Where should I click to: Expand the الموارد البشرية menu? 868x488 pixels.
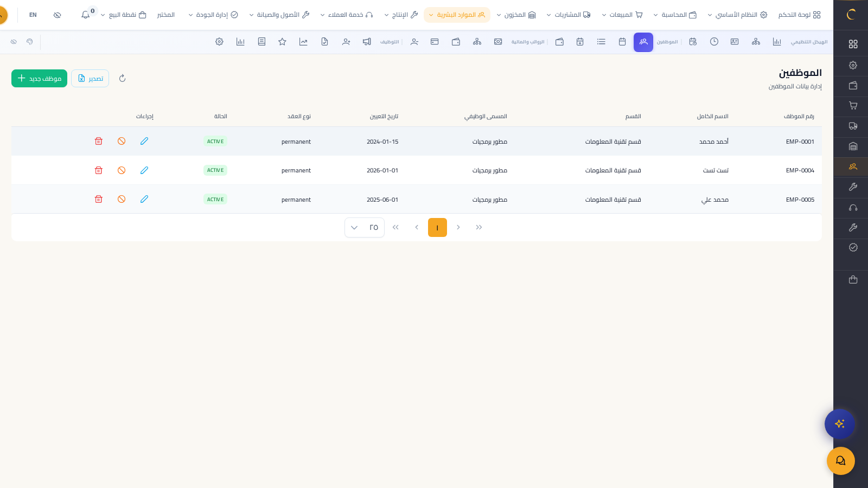[457, 15]
